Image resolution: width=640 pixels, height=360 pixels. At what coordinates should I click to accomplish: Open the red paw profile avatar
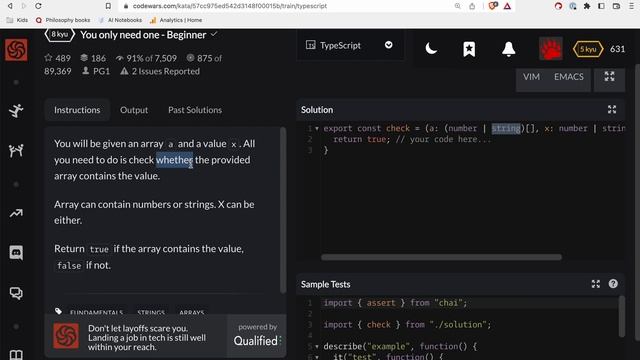(x=551, y=49)
